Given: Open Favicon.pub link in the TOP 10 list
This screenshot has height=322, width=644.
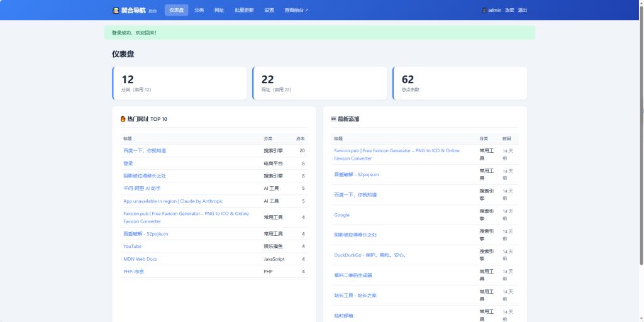Looking at the screenshot, I should pyautogui.click(x=186, y=217).
